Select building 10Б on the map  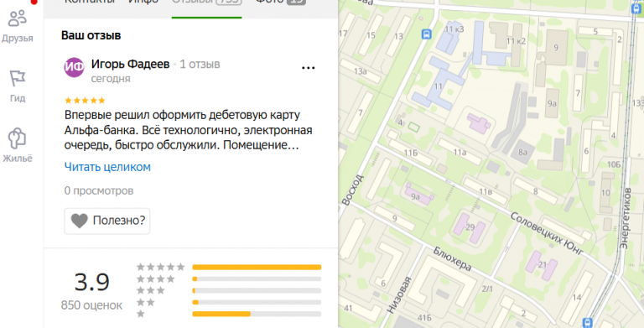[614, 164]
